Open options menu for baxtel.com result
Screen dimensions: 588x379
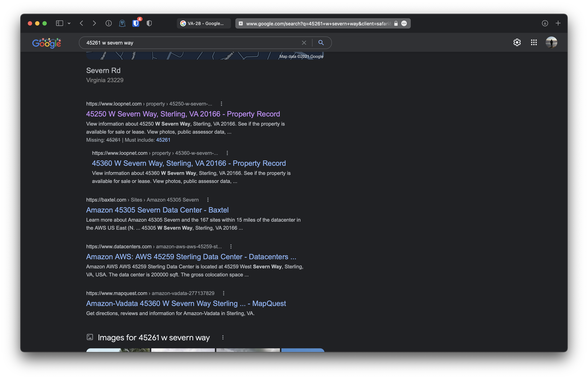coord(208,200)
